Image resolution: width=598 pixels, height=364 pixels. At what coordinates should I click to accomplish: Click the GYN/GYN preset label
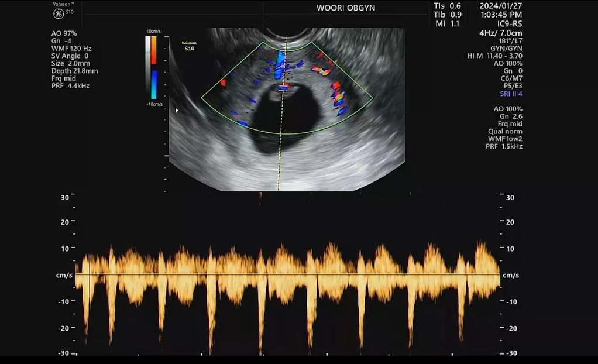coord(506,49)
